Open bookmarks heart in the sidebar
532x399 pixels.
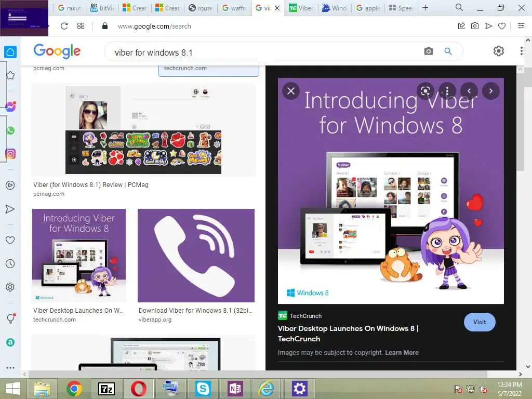(10, 240)
